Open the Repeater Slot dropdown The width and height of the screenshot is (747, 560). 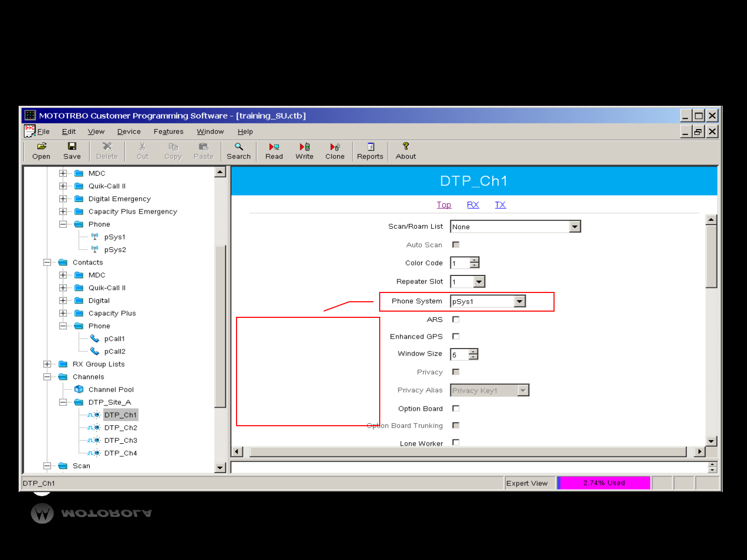[479, 282]
